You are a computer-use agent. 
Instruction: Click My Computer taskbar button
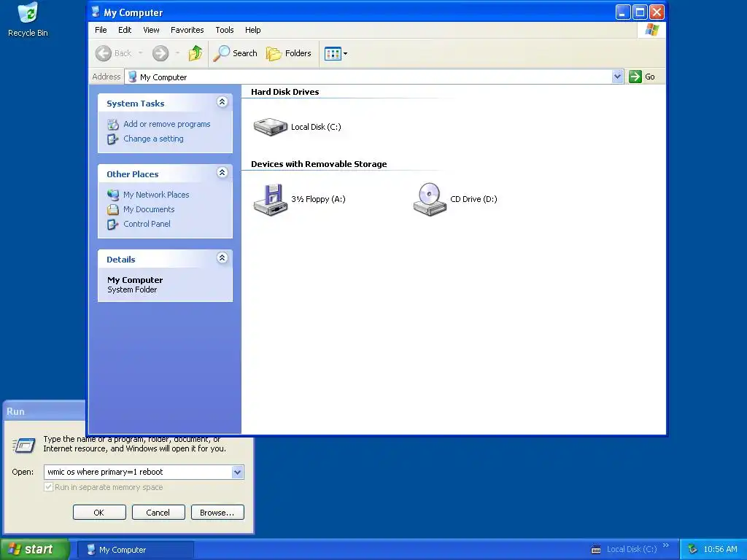(x=135, y=550)
